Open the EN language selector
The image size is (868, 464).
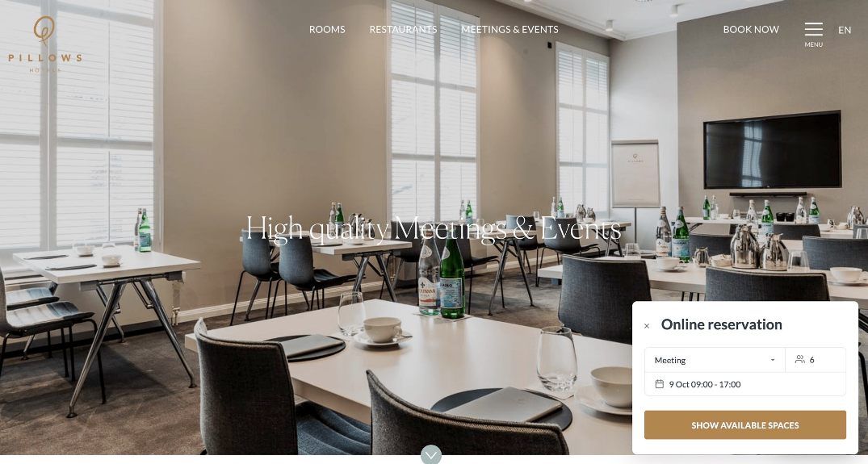click(x=845, y=30)
